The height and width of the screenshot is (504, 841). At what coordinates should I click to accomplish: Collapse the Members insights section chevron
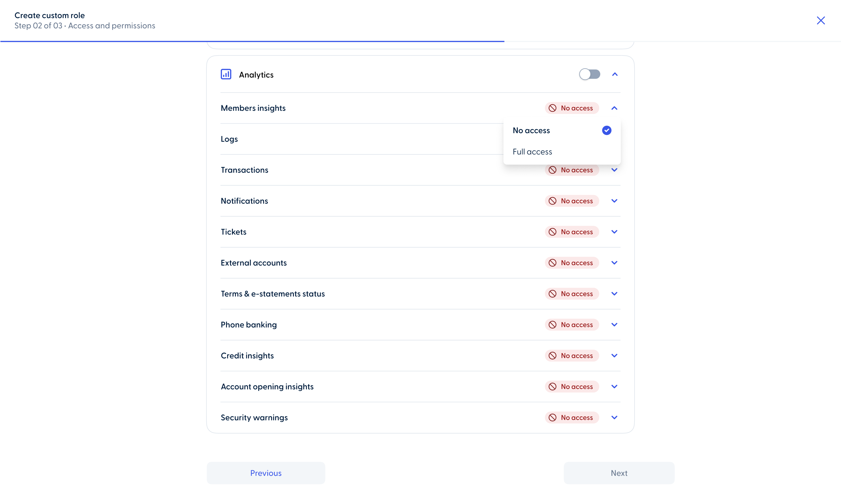[x=614, y=108]
